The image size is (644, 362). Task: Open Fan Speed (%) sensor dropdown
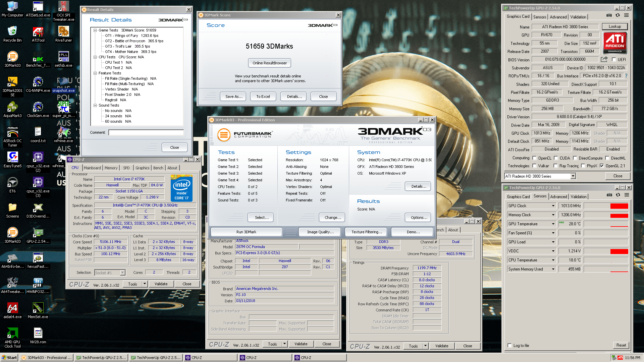[553, 233]
